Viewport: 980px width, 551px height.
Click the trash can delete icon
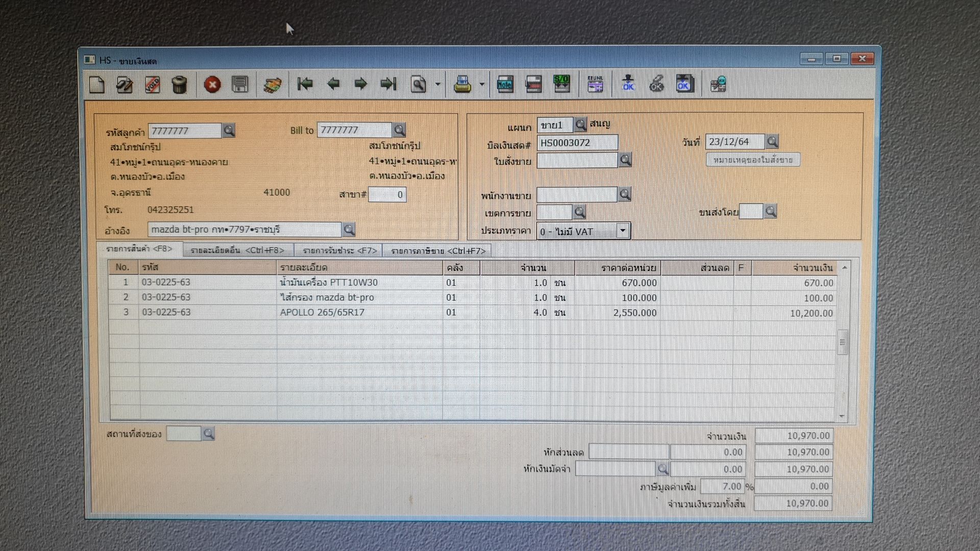click(x=179, y=85)
